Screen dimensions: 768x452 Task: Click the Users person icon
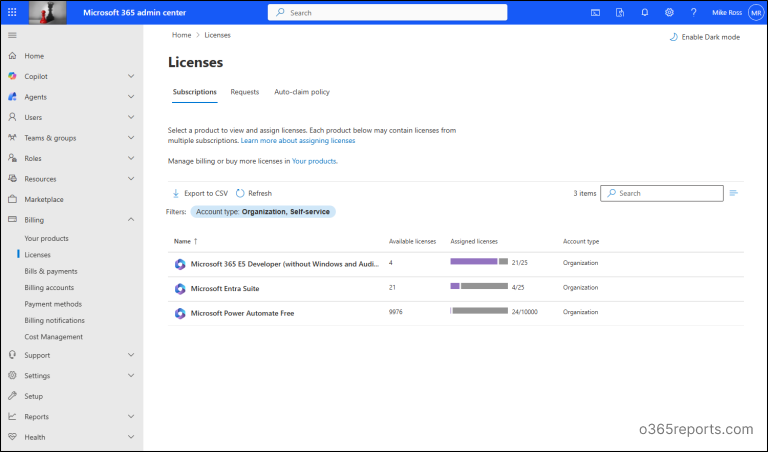[12, 117]
